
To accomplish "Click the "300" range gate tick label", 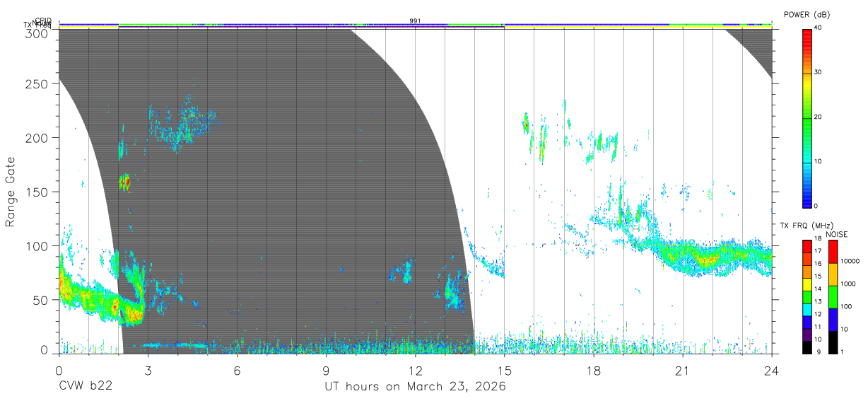I will 37,33.
